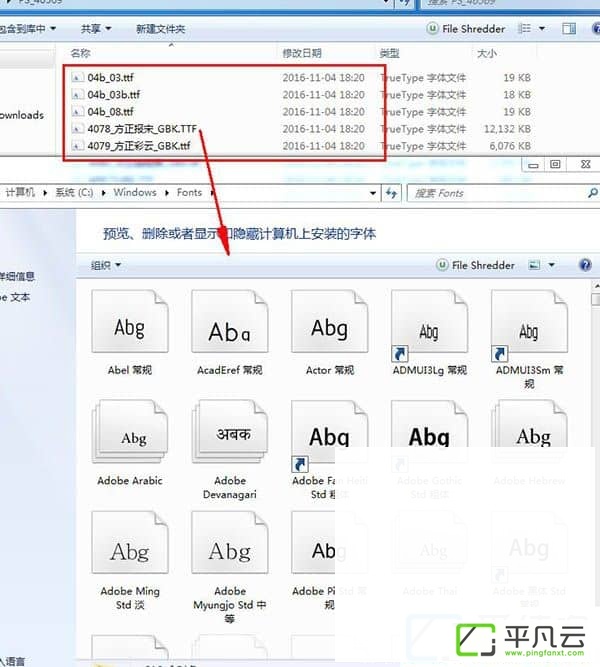Click 详细信息 link in left pane
The height and width of the screenshot is (667, 600).
click(17, 277)
